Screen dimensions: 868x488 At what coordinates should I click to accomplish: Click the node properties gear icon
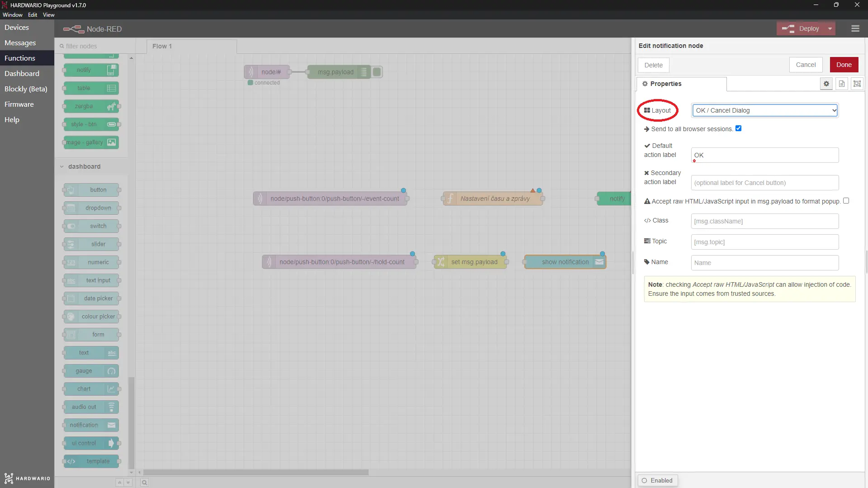point(826,84)
